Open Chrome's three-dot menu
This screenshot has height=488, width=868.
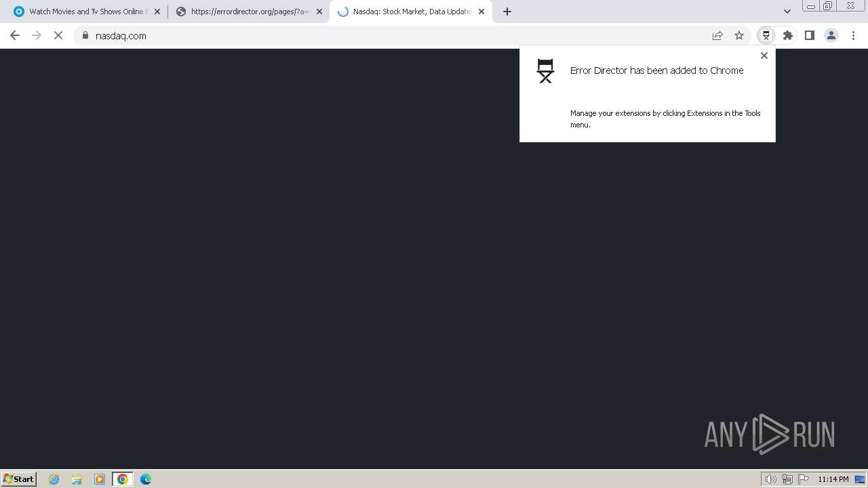(x=853, y=35)
